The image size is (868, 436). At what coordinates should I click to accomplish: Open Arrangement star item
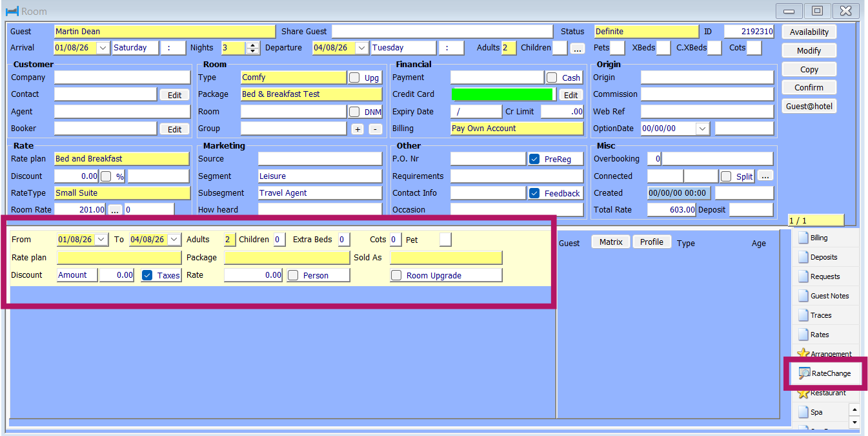825,353
